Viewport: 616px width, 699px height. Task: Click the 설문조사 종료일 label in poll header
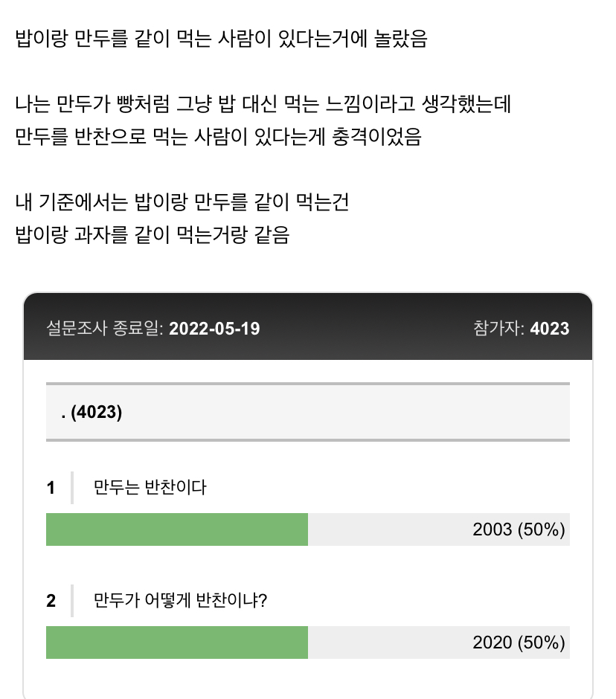pos(105,328)
